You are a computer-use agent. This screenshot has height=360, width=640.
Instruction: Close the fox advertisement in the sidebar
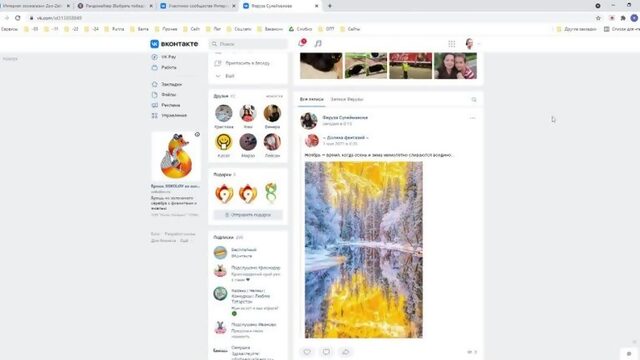coord(197,134)
